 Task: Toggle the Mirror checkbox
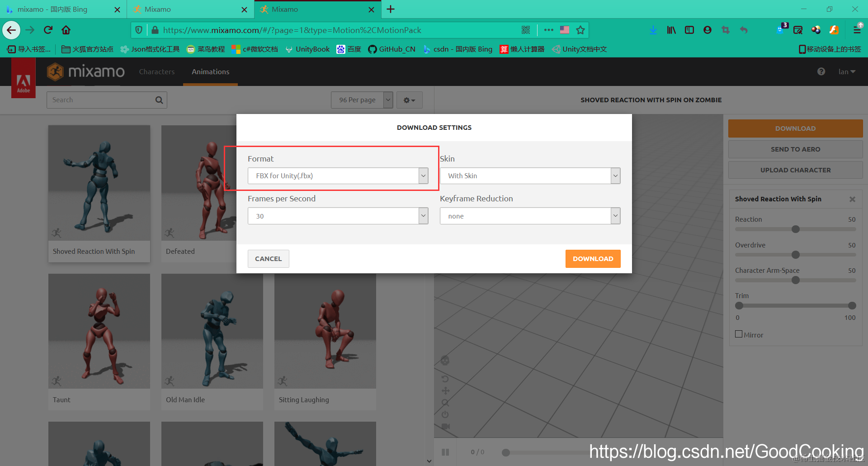(x=739, y=334)
